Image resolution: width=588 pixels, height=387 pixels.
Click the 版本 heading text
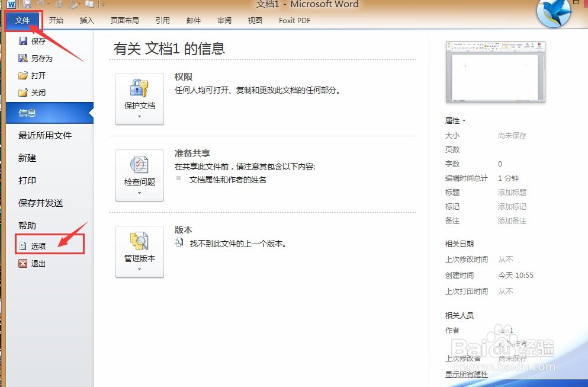point(184,229)
